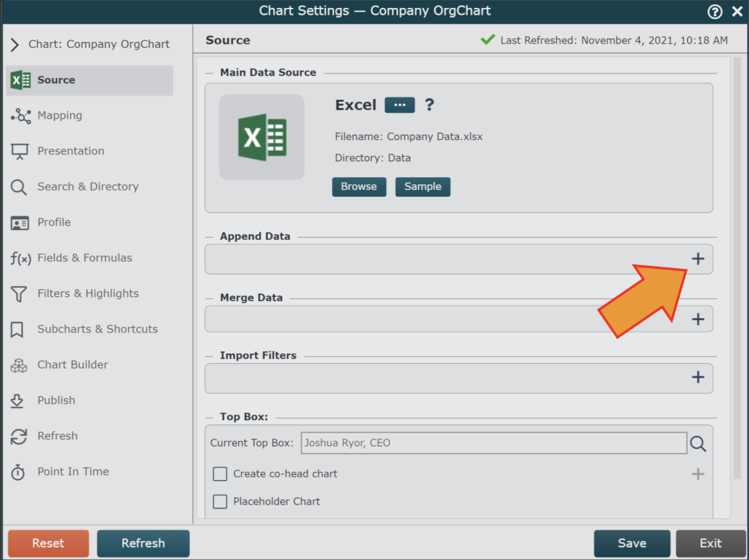Click the Presentation screen icon

[x=20, y=152]
